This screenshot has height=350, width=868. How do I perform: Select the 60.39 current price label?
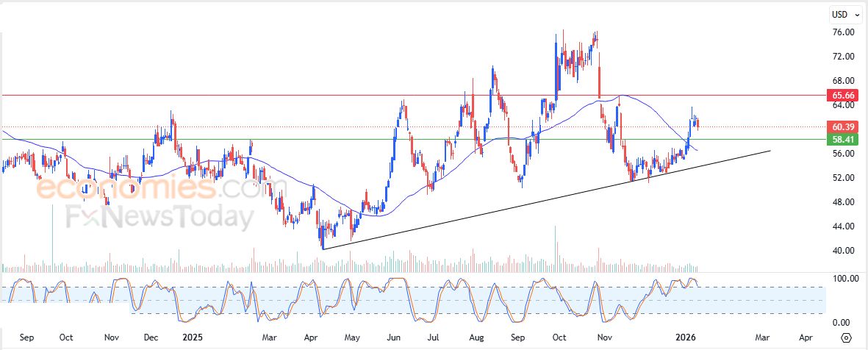click(x=842, y=126)
